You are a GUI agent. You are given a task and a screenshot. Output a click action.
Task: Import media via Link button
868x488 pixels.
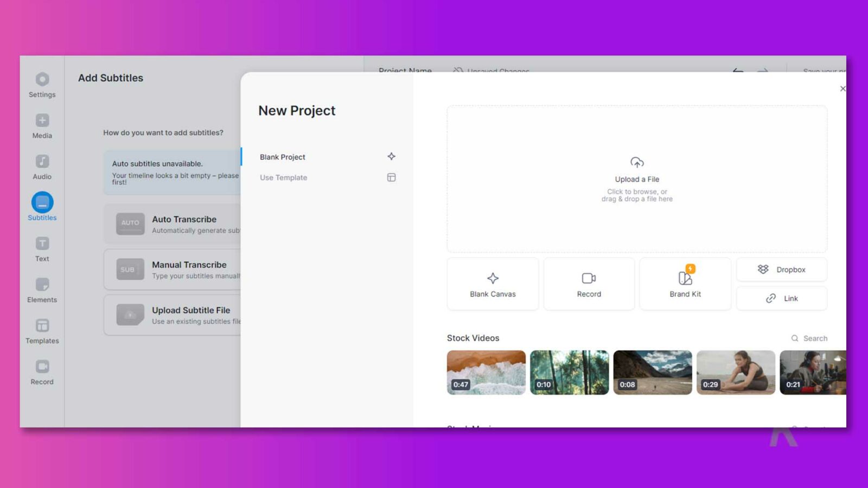(x=782, y=298)
